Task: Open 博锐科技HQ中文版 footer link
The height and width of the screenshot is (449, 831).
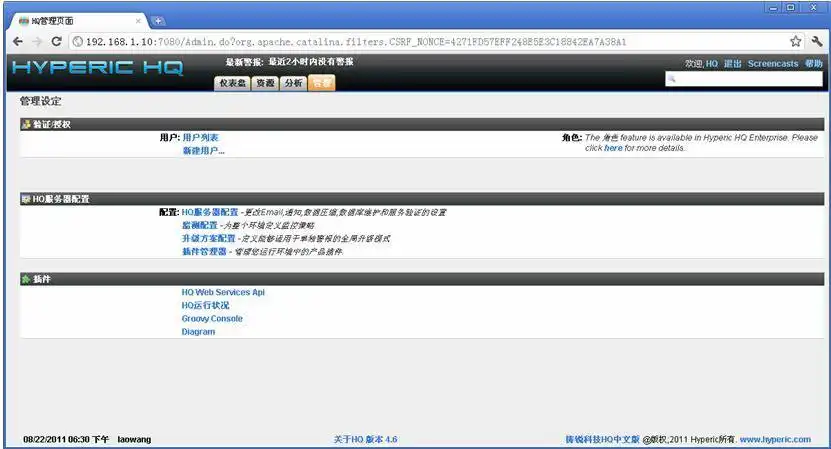Action: 602,439
